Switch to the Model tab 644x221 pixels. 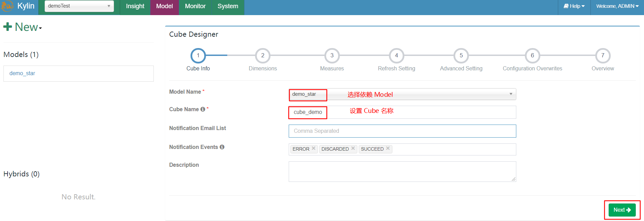tap(164, 6)
